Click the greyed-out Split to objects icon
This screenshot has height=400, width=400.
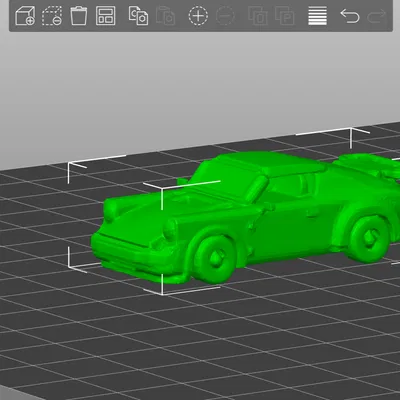(258, 16)
